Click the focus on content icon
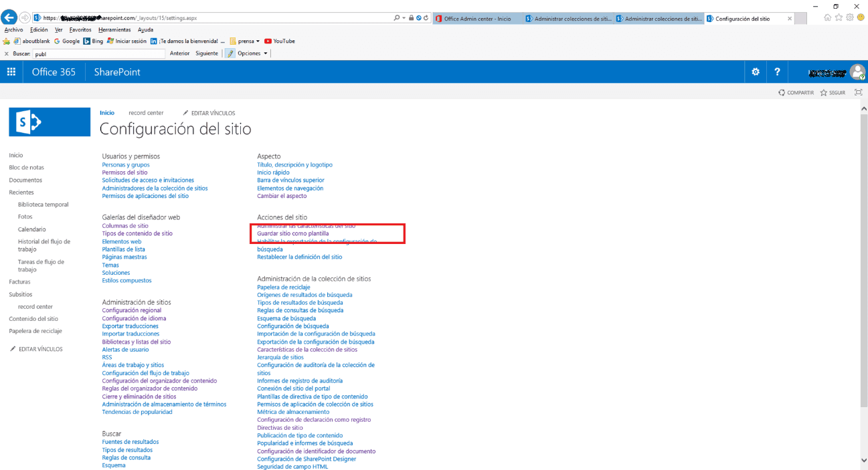868x470 pixels. [858, 92]
